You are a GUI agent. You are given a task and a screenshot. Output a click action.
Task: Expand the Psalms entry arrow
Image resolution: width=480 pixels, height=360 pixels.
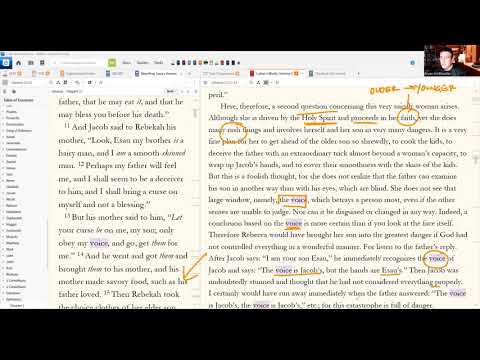pyautogui.click(x=4, y=112)
